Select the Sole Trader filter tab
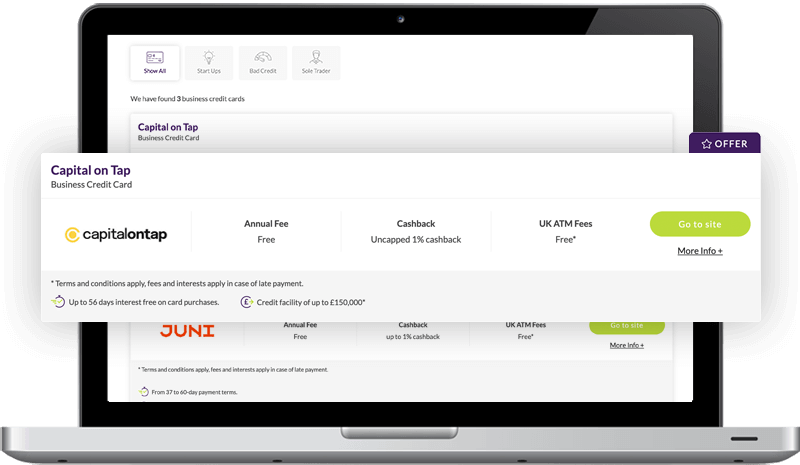The width and height of the screenshot is (800, 465). point(316,63)
